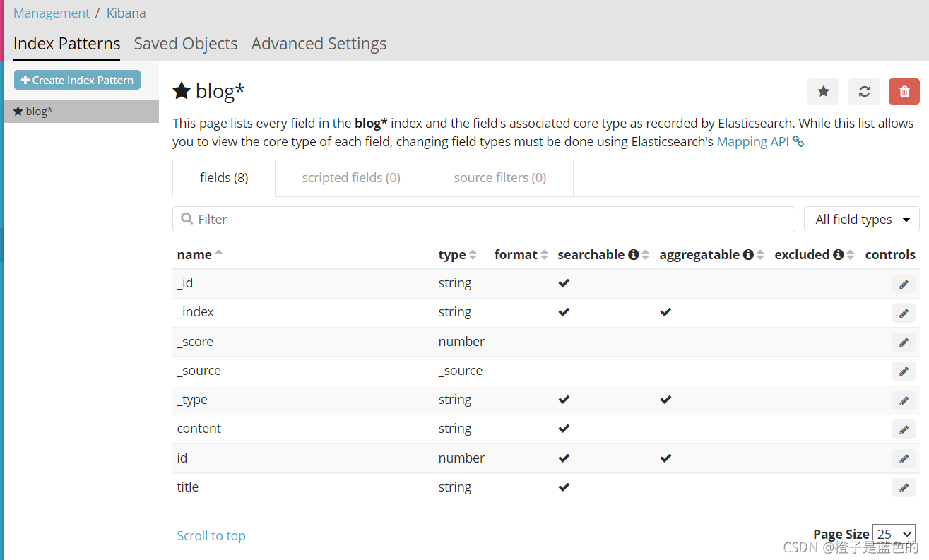Sort by format column arrows
The image size is (929, 560).
point(544,255)
